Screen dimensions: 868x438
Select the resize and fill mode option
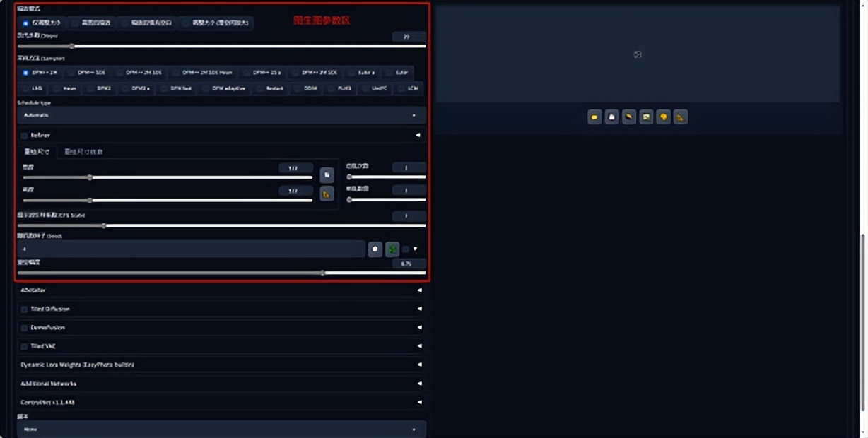click(x=147, y=23)
